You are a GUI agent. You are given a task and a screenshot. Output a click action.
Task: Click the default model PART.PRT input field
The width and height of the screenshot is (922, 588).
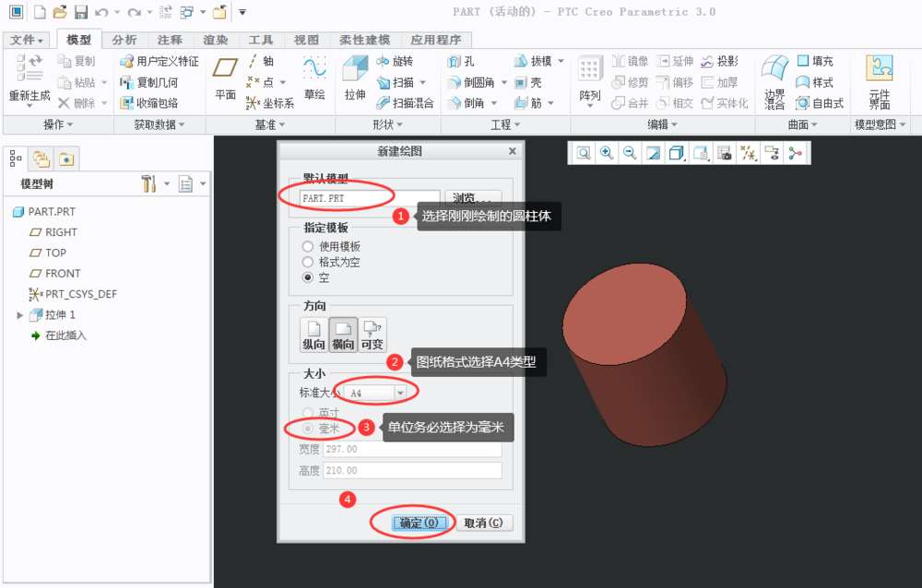(370, 198)
